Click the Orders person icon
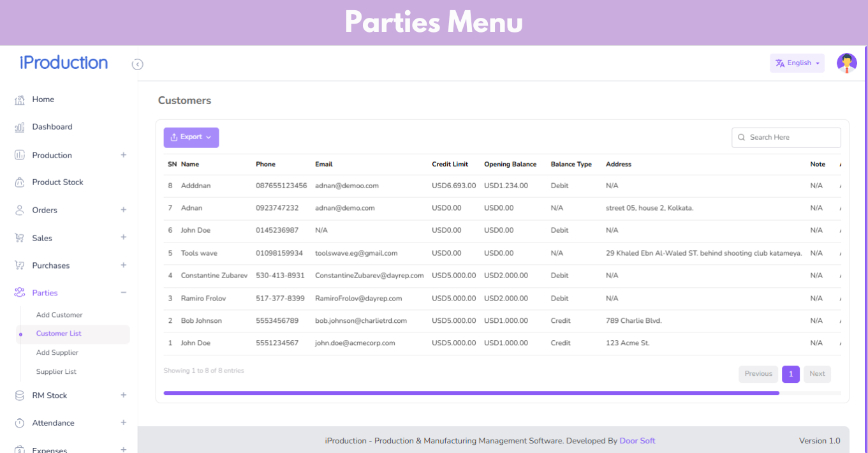Viewport: 868px width, 453px height. (x=20, y=210)
